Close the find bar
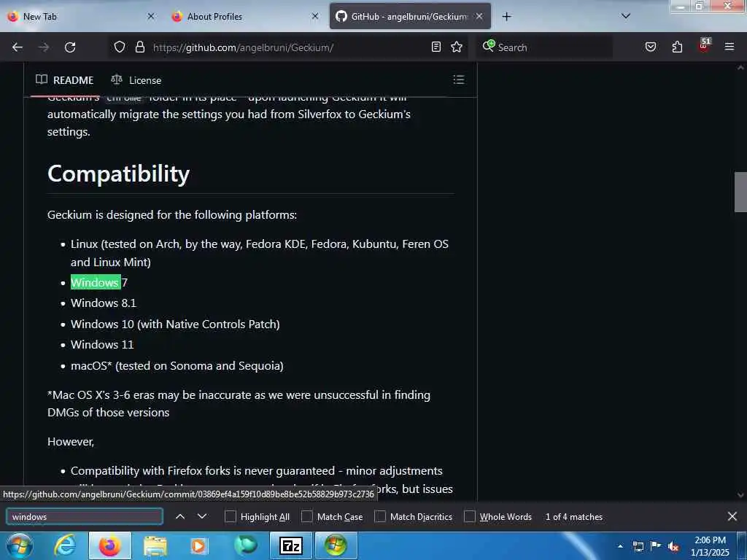Viewport: 747px width, 560px height. pyautogui.click(x=732, y=517)
